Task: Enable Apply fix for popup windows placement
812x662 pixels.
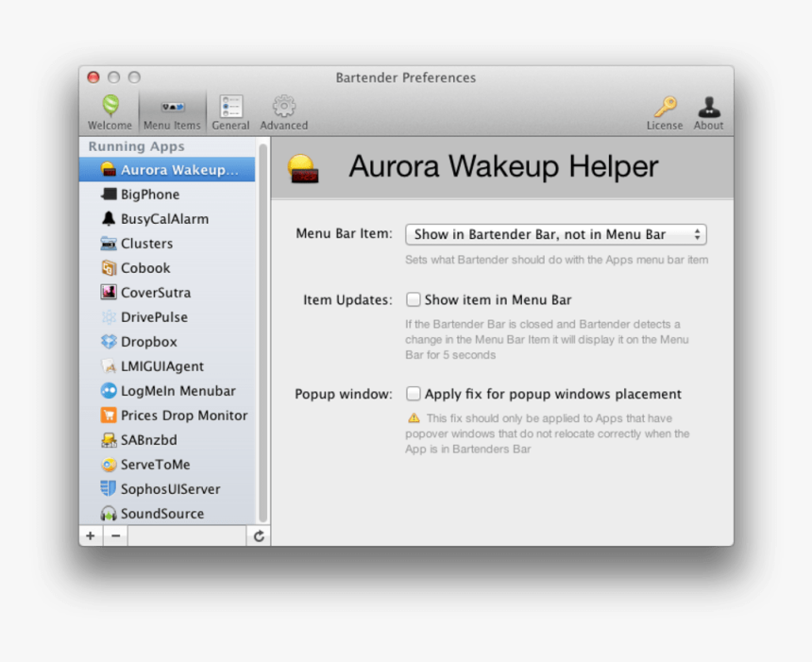Action: pyautogui.click(x=413, y=394)
